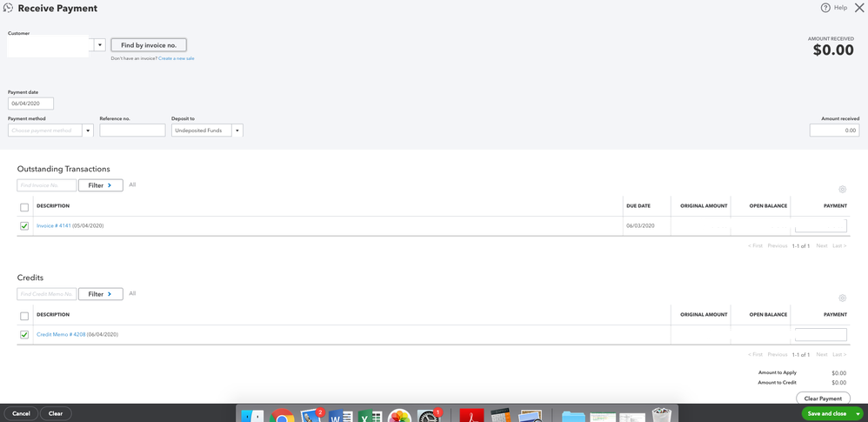The width and height of the screenshot is (868, 422).
Task: Uncheck Invoice # 4141 checkbox
Action: point(24,226)
